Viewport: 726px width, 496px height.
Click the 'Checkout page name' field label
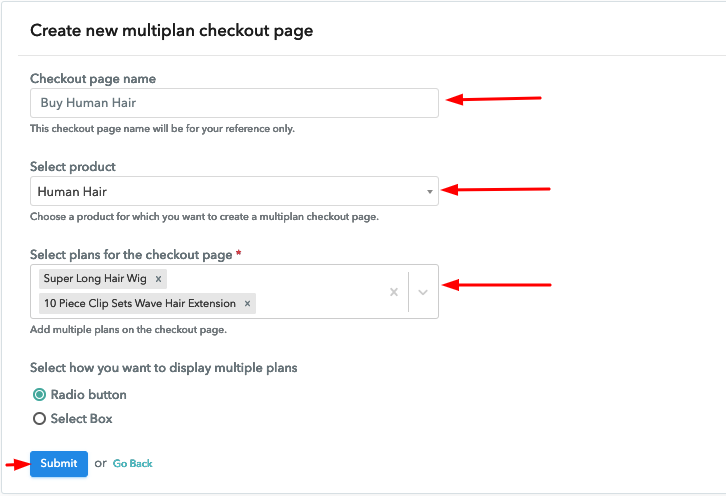pos(93,79)
